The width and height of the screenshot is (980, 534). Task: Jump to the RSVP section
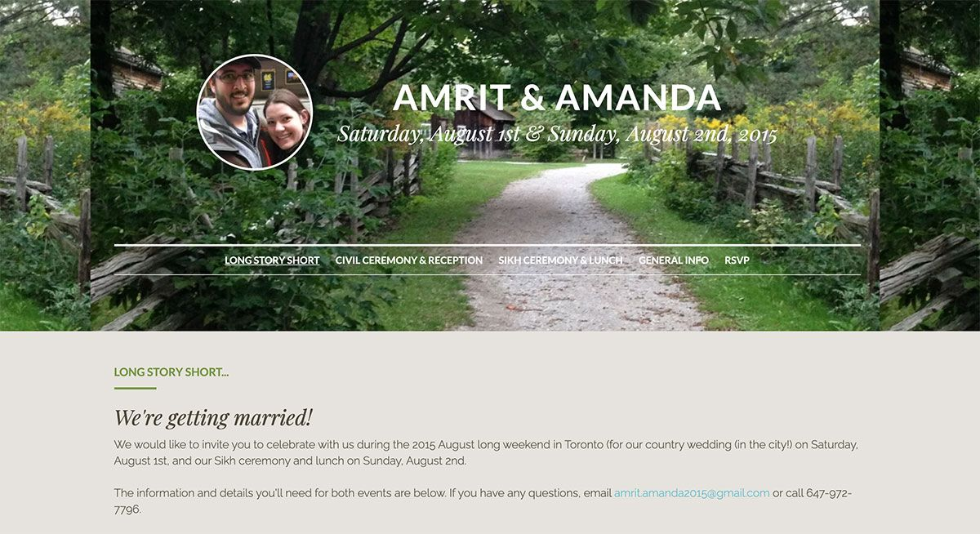(x=737, y=260)
